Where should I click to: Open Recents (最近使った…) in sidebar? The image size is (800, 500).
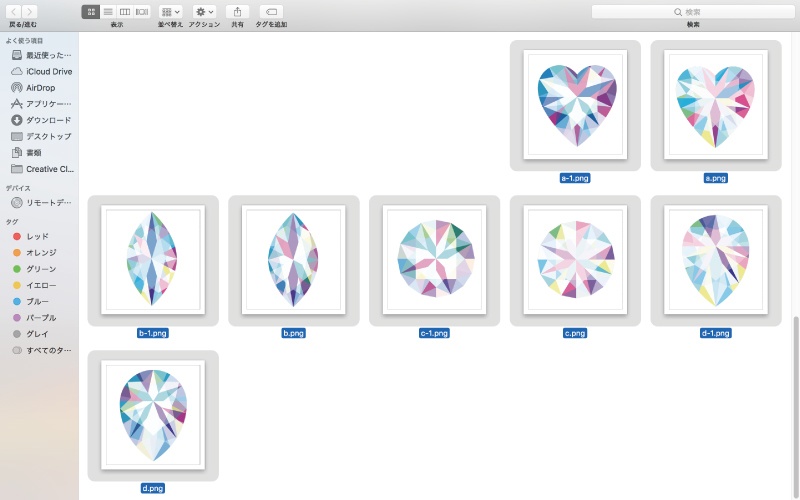(41, 55)
